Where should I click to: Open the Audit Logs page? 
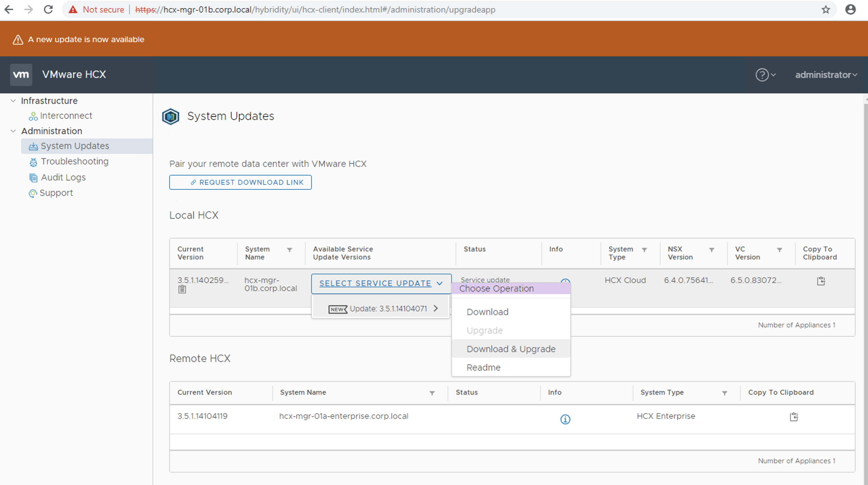click(63, 177)
